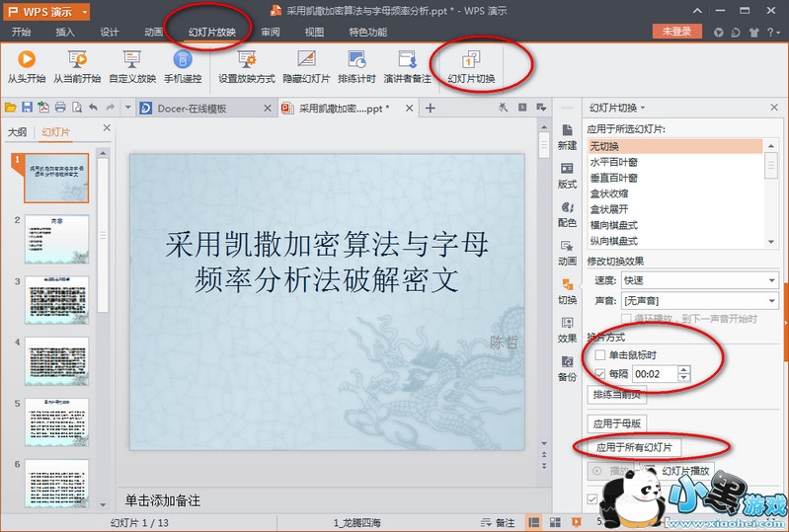Increase the 每隔 time with up spinner
The height and width of the screenshot is (532, 789).
click(x=683, y=369)
